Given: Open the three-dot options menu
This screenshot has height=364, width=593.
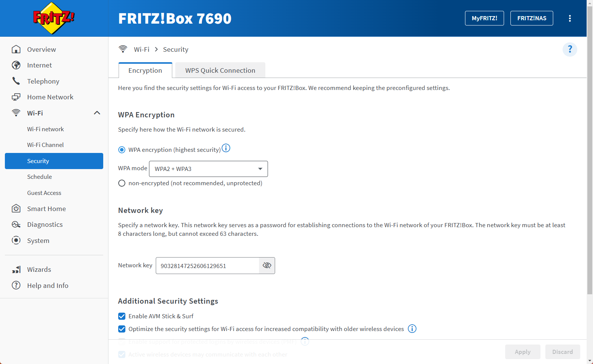Looking at the screenshot, I should pyautogui.click(x=570, y=18).
